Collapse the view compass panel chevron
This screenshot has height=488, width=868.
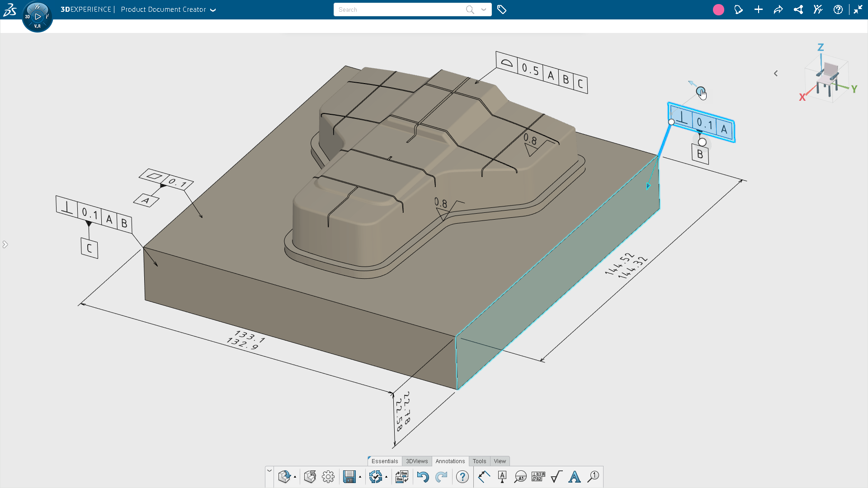776,73
